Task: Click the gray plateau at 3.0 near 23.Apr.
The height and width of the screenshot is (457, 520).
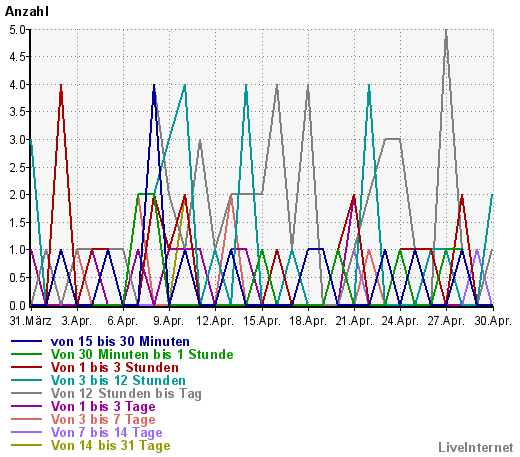Action: [x=392, y=139]
